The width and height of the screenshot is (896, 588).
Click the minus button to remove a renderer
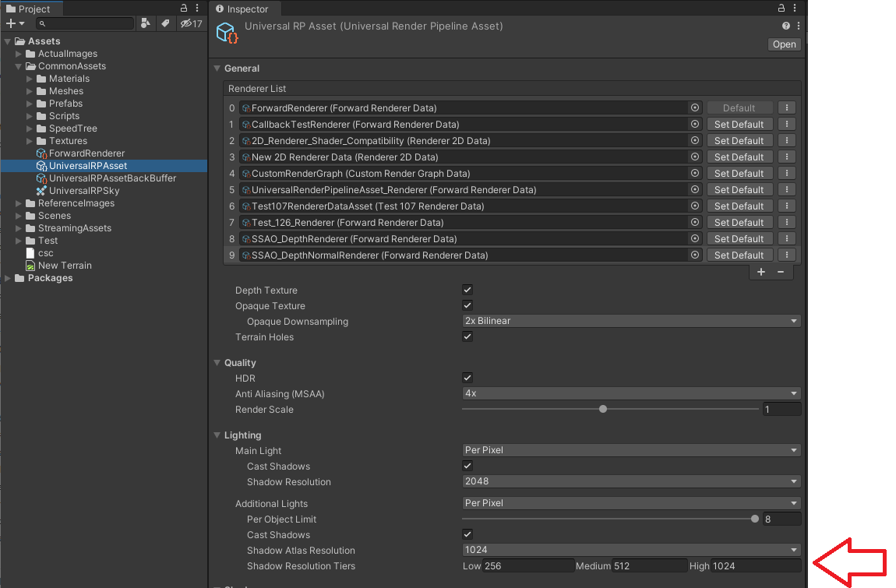tap(781, 272)
